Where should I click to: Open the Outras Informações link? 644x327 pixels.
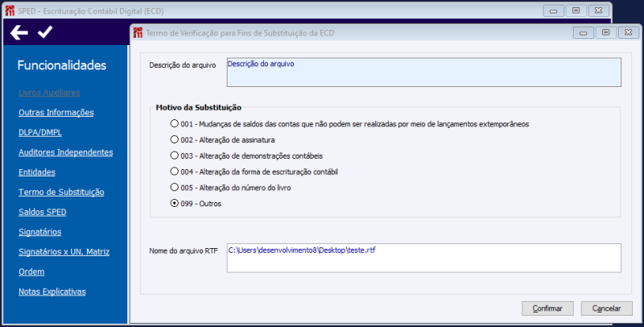(x=56, y=113)
